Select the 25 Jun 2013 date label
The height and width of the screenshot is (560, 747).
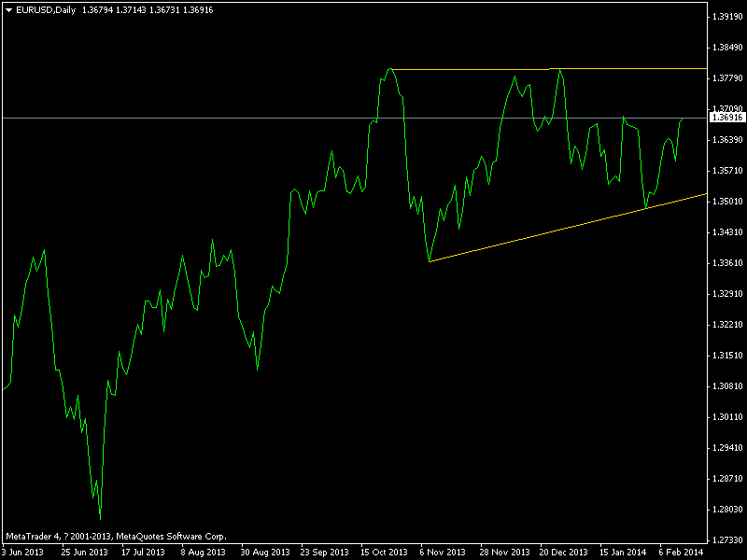tap(84, 553)
